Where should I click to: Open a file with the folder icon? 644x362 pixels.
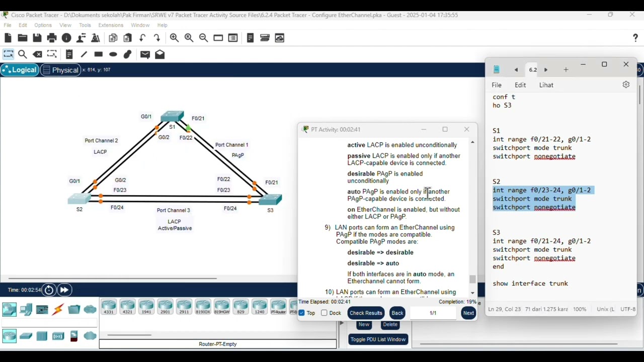coord(23,38)
